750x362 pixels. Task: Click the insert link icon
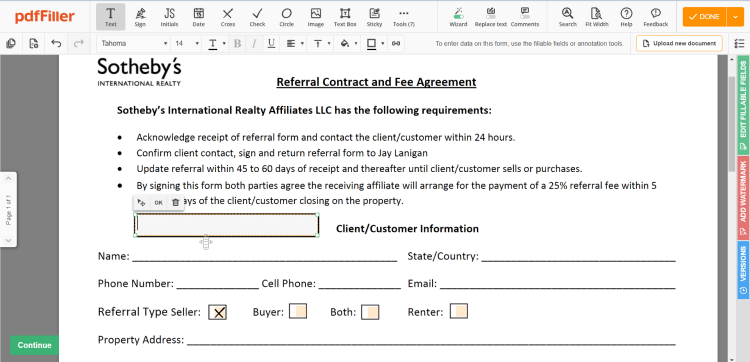[x=396, y=44]
